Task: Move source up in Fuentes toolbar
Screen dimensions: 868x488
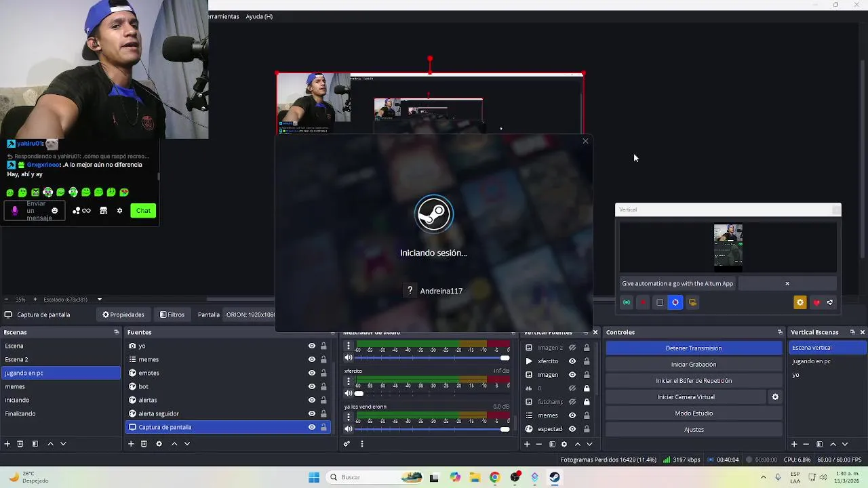Action: tap(174, 444)
